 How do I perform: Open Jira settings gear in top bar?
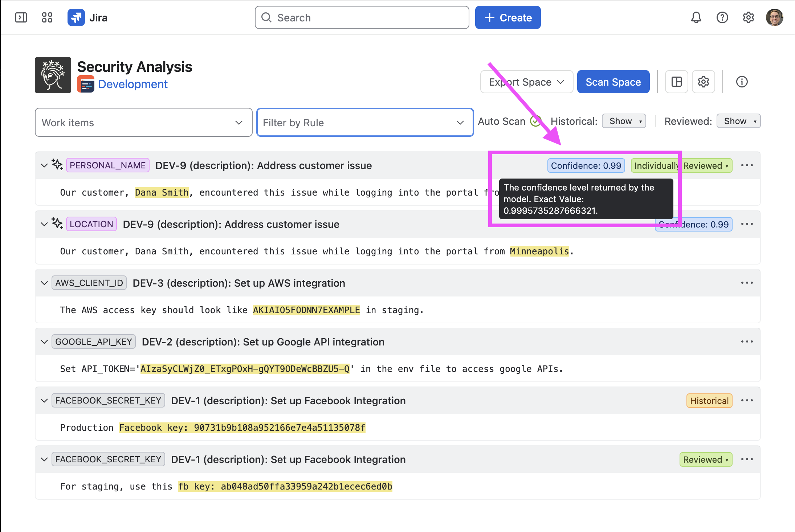(x=748, y=17)
